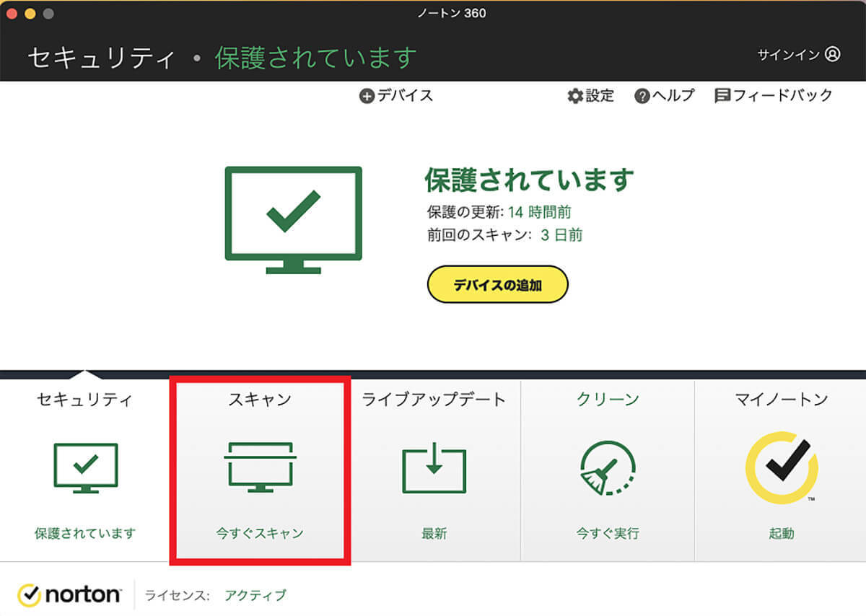Click 前回のスキャン 3 日前 text
The image size is (866, 616).
[505, 234]
